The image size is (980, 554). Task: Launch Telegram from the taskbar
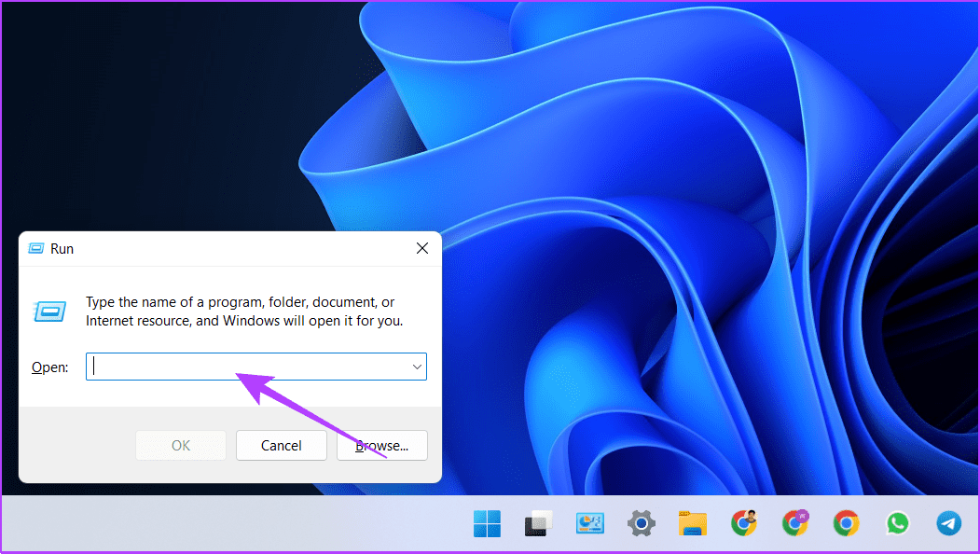tap(948, 523)
